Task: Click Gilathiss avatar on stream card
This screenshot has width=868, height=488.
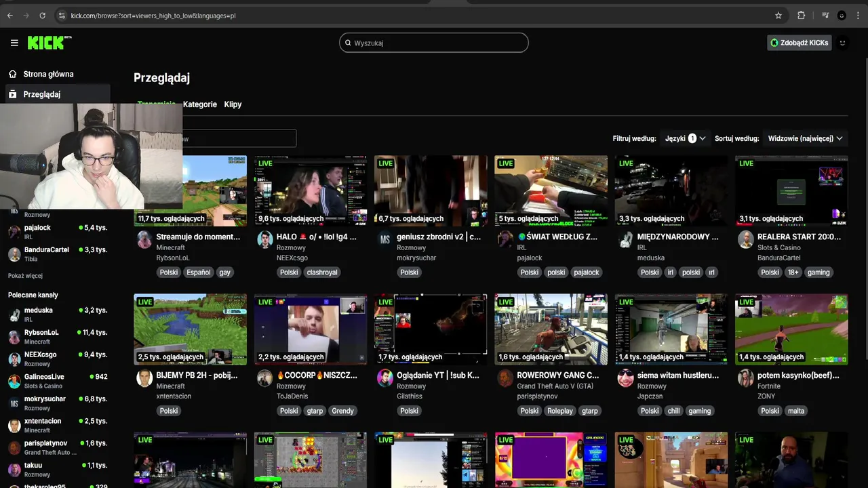Action: point(384,378)
